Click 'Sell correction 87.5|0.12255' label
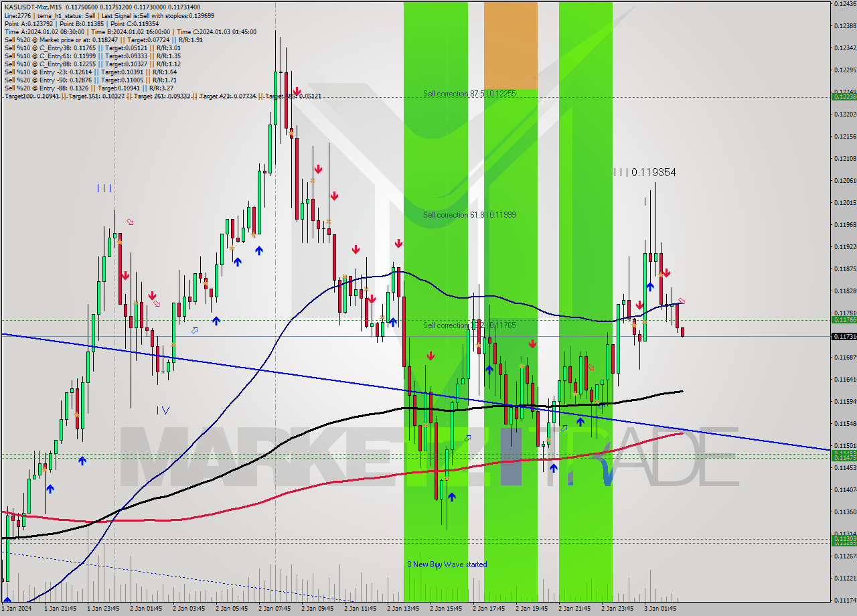This screenshot has width=857, height=616. [469, 94]
